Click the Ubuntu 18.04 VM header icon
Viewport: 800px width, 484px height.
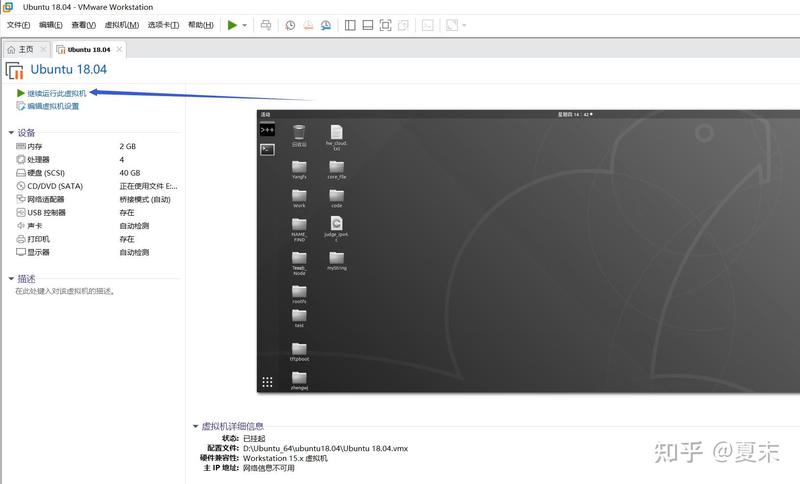(x=15, y=71)
